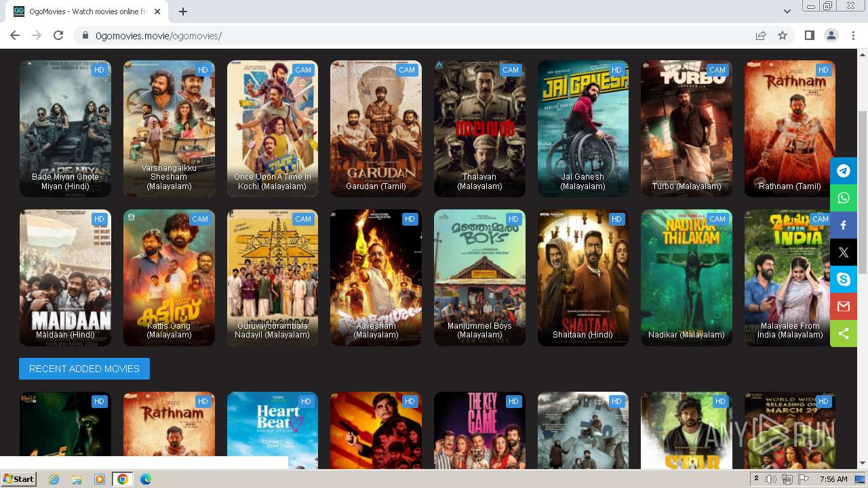The width and height of the screenshot is (868, 488).
Task: Share page via Telegram icon
Action: click(x=844, y=171)
